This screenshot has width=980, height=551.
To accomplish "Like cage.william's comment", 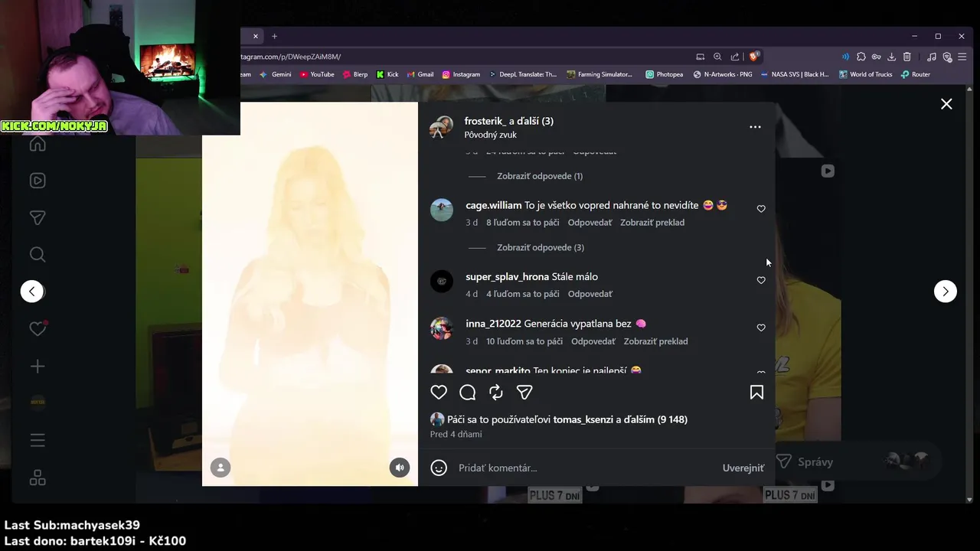I will click(x=761, y=209).
